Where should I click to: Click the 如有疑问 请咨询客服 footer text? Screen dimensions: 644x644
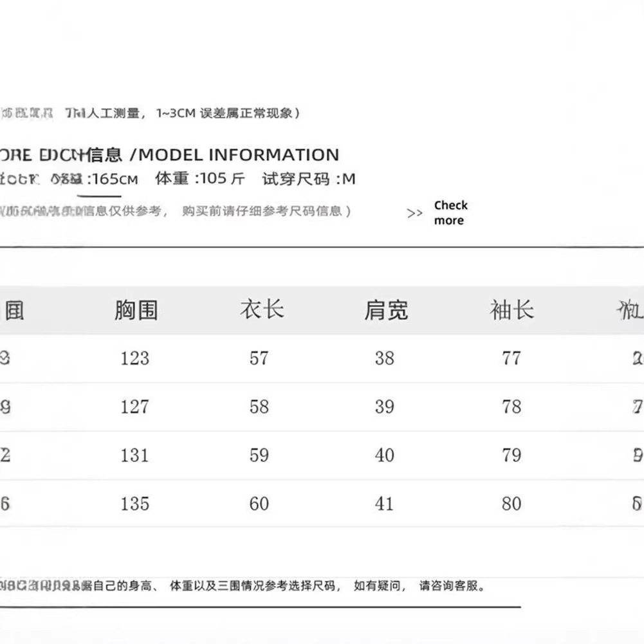(x=419, y=585)
